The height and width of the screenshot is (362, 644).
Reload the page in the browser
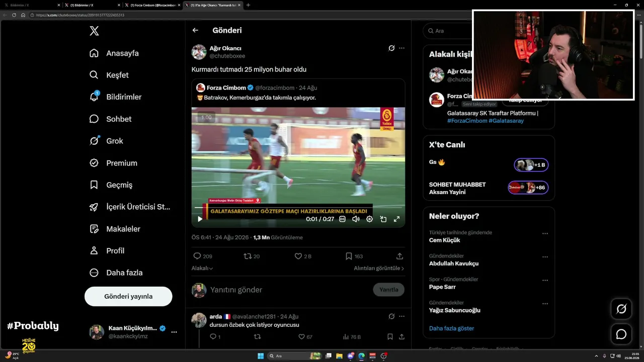tap(14, 15)
